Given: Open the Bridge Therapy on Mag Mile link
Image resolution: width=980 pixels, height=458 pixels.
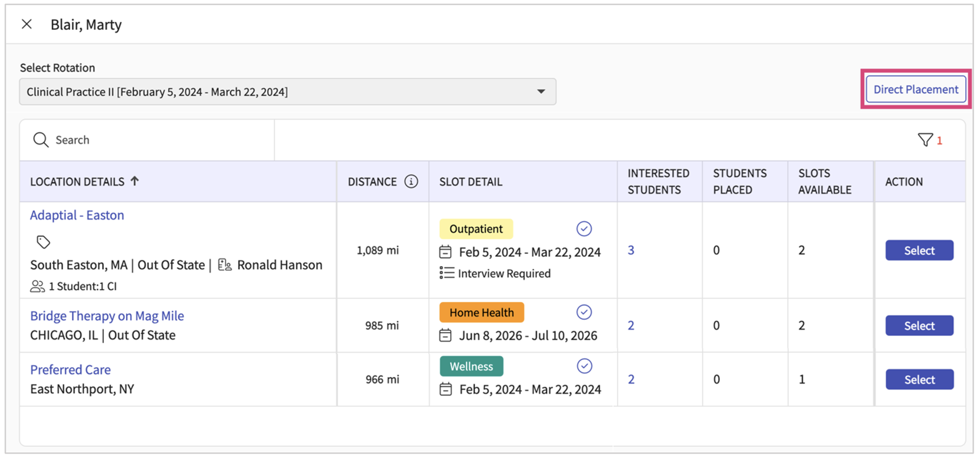Looking at the screenshot, I should point(107,316).
